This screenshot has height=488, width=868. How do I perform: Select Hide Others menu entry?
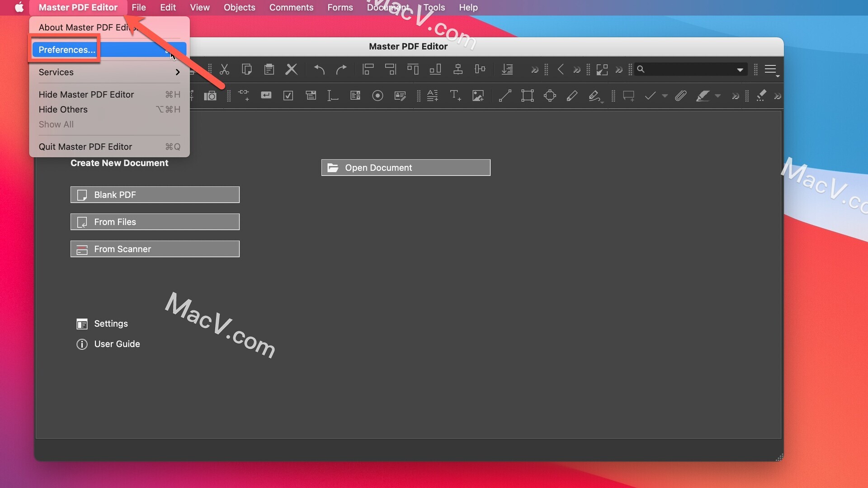[x=109, y=109]
